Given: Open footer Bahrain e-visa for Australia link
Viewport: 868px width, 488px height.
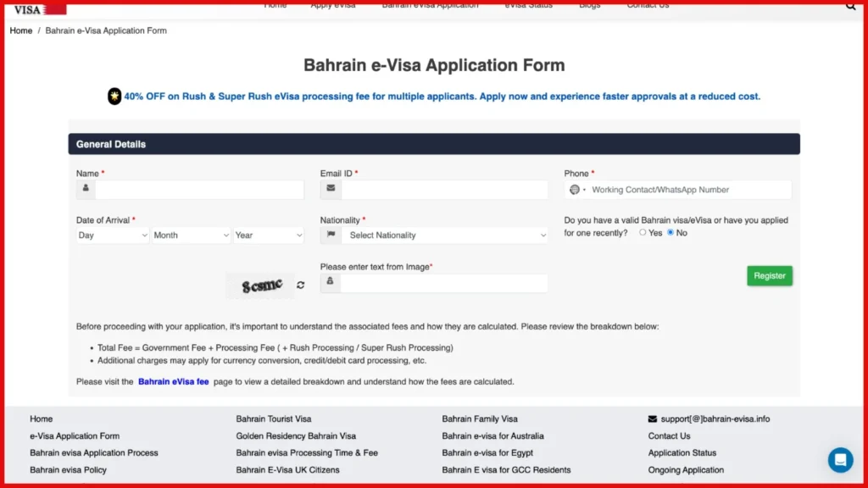Looking at the screenshot, I should click(x=492, y=436).
